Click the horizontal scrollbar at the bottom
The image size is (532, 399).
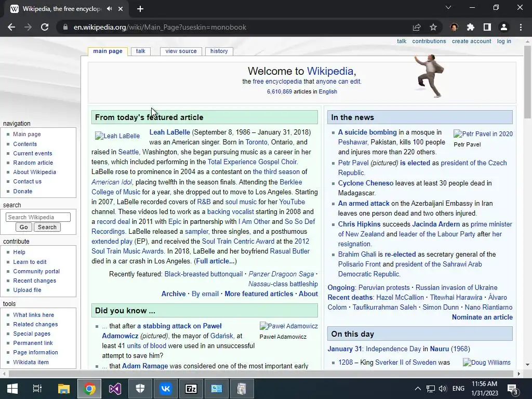[261, 374]
